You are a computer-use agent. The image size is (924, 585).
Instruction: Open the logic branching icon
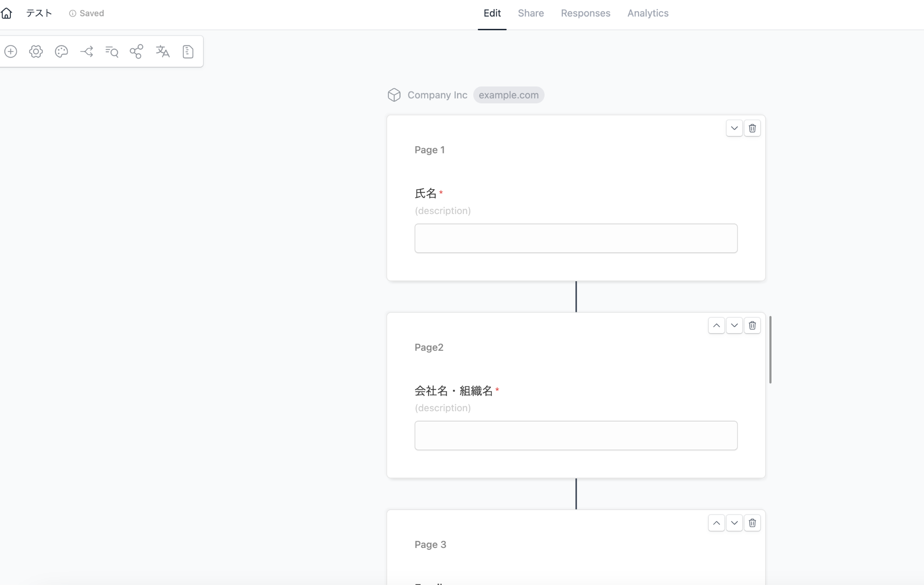[x=87, y=51]
